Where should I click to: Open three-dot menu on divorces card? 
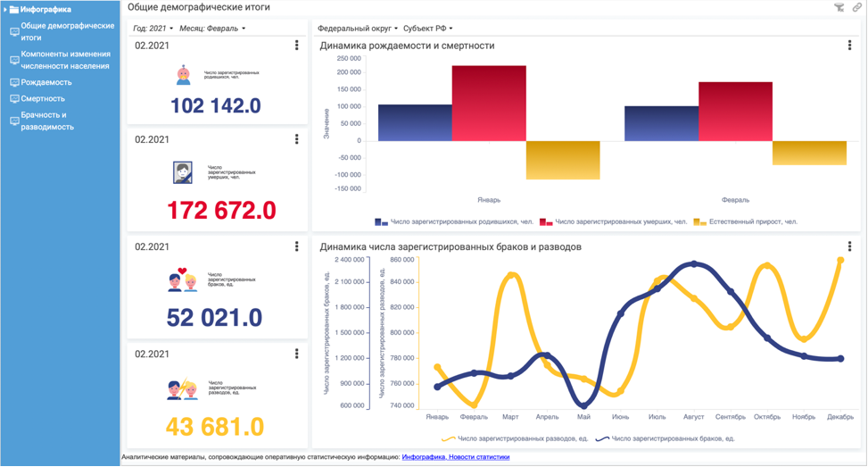[297, 354]
